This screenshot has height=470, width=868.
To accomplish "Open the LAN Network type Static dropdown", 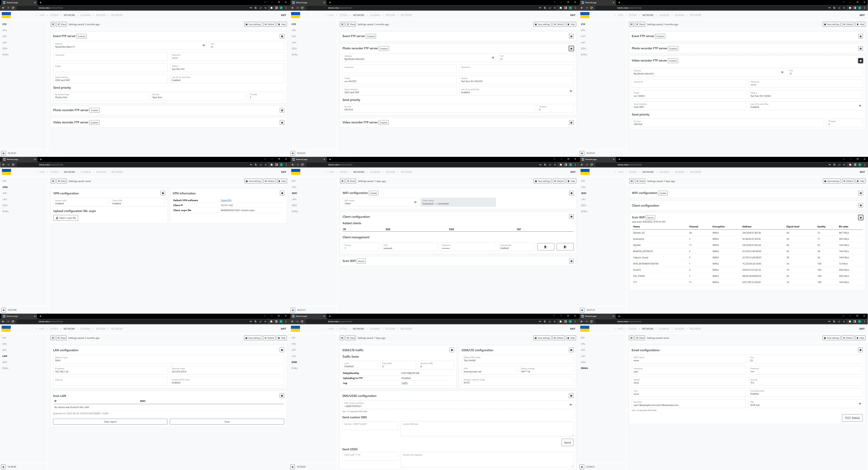I will (x=168, y=359).
